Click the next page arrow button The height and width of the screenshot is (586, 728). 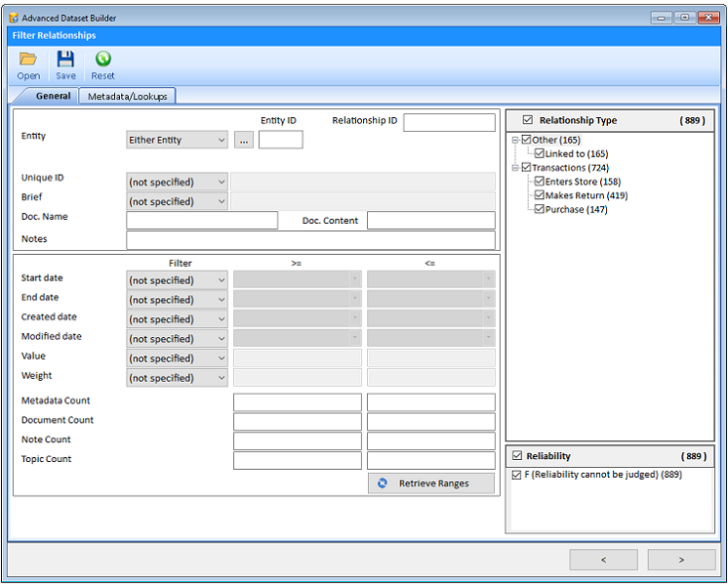(681, 560)
